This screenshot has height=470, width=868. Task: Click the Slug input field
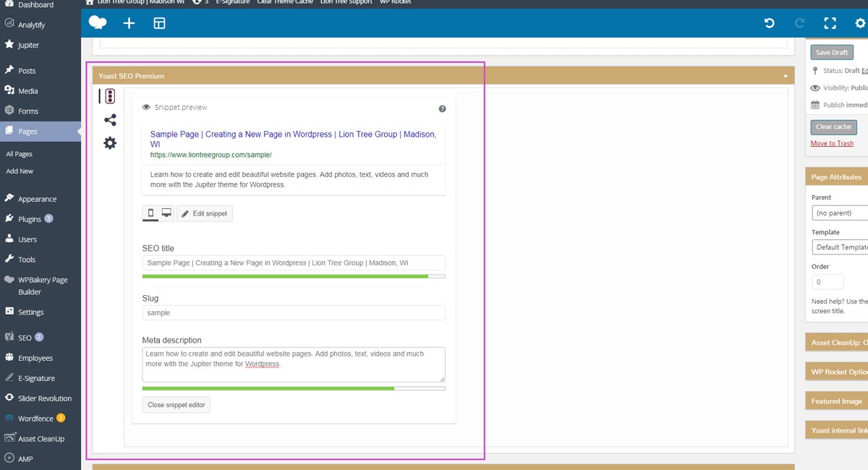coord(294,313)
